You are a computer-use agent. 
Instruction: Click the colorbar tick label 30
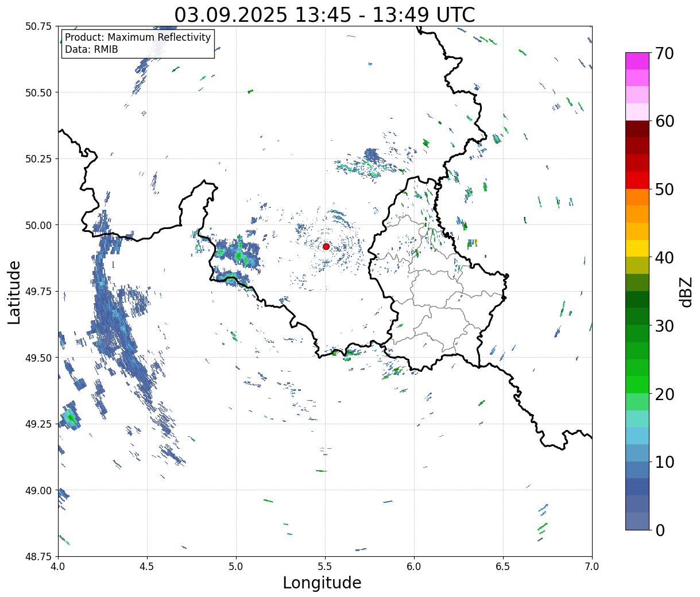coord(664,325)
